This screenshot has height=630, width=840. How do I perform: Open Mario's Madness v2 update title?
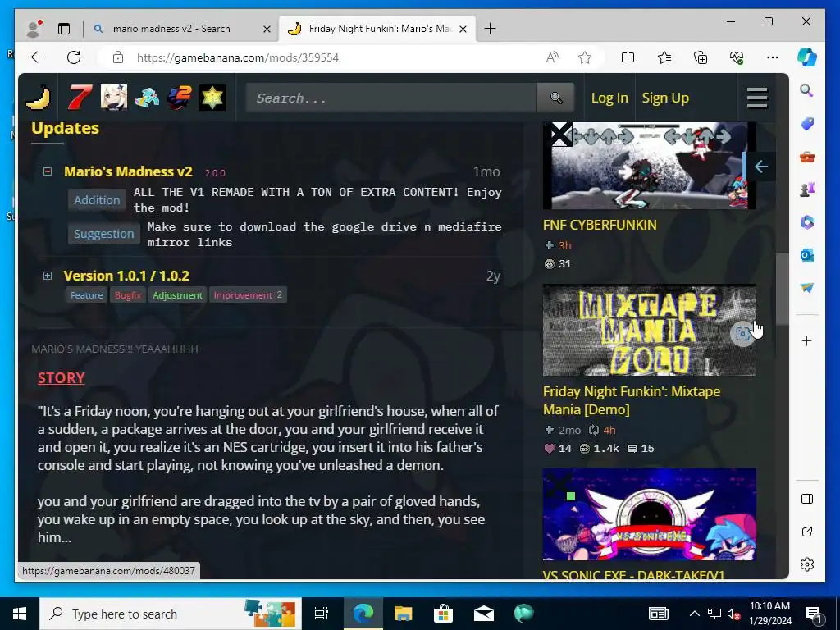[x=128, y=171]
